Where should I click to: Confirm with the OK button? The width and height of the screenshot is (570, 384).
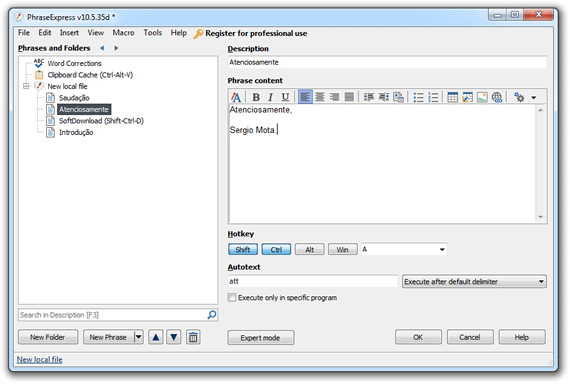[x=418, y=337]
